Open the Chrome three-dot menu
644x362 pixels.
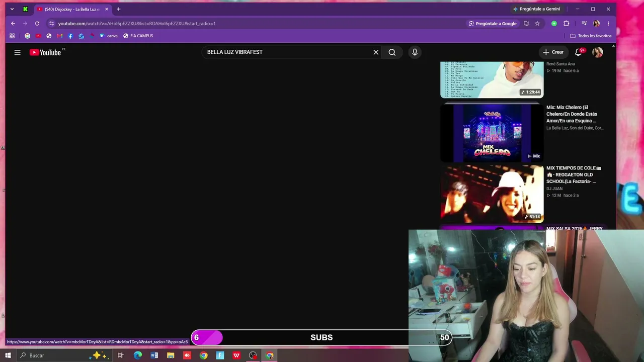[608, 24]
